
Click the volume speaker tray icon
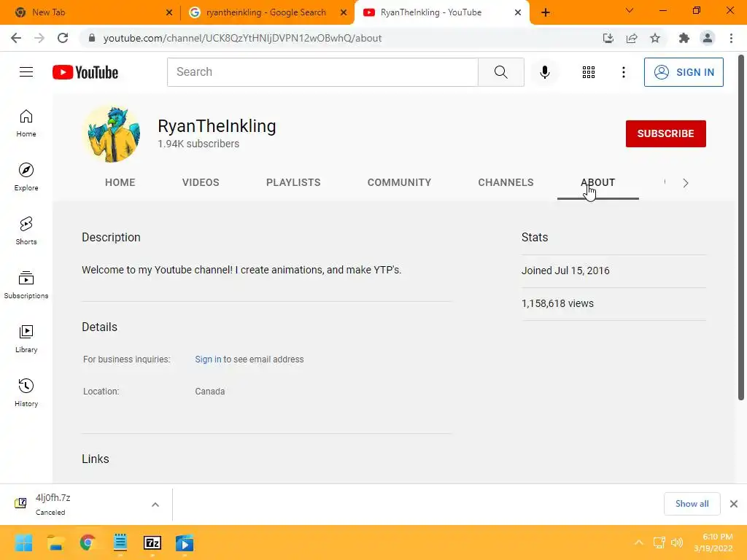point(676,542)
